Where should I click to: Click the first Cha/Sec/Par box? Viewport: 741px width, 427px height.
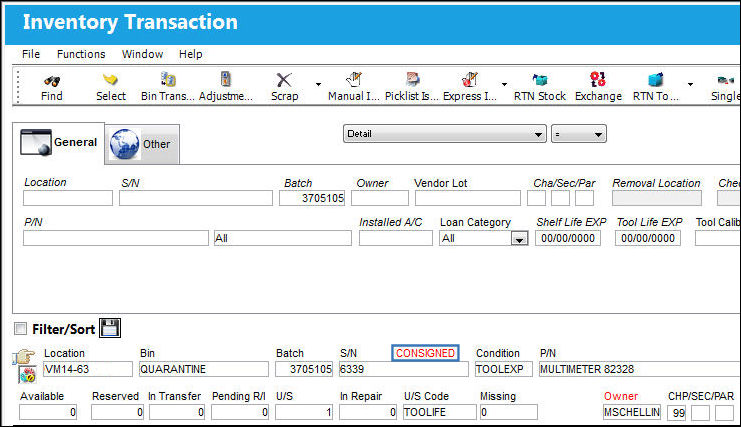pyautogui.click(x=536, y=198)
